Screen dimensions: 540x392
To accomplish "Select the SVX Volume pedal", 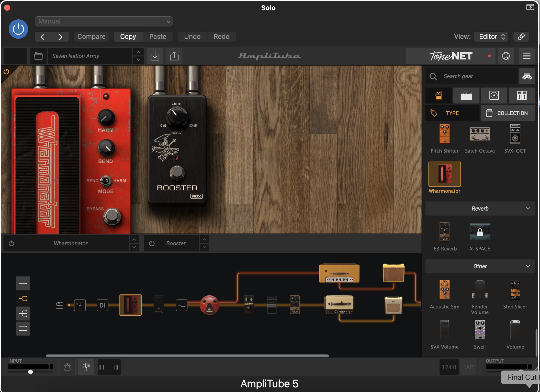I will [444, 335].
